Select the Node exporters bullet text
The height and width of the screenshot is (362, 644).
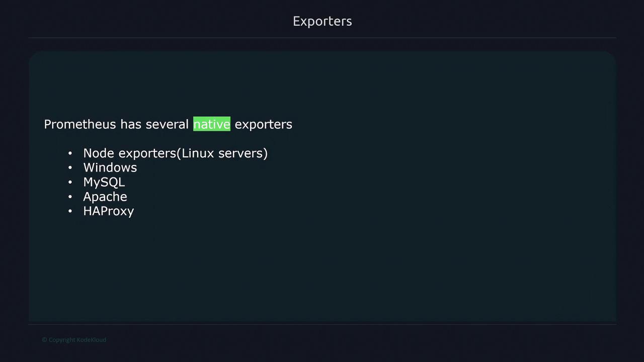pos(129,153)
